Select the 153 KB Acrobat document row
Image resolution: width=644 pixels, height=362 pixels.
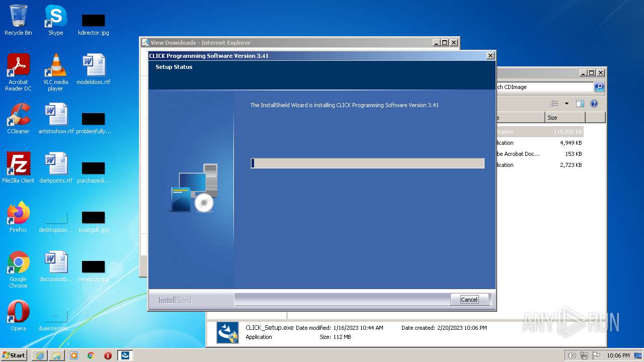tap(540, 154)
